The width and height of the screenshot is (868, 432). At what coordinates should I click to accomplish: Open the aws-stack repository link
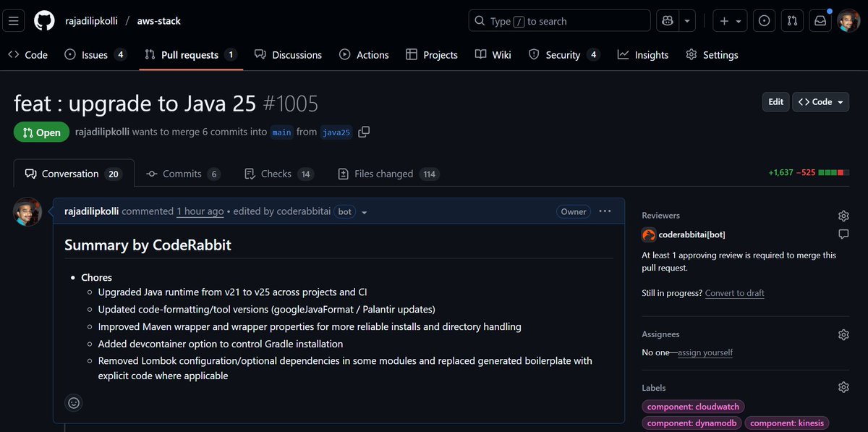pos(159,21)
